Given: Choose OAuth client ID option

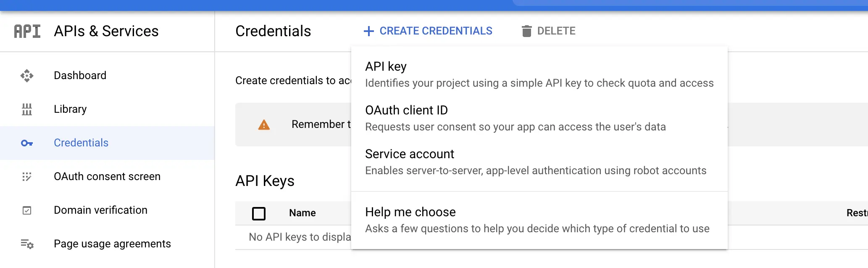Looking at the screenshot, I should click(x=539, y=118).
